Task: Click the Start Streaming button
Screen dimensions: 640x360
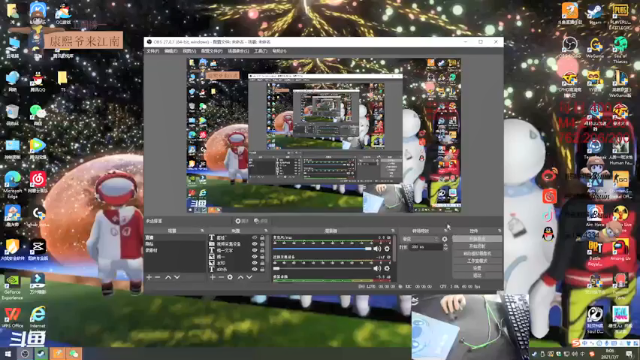Action: (477, 239)
